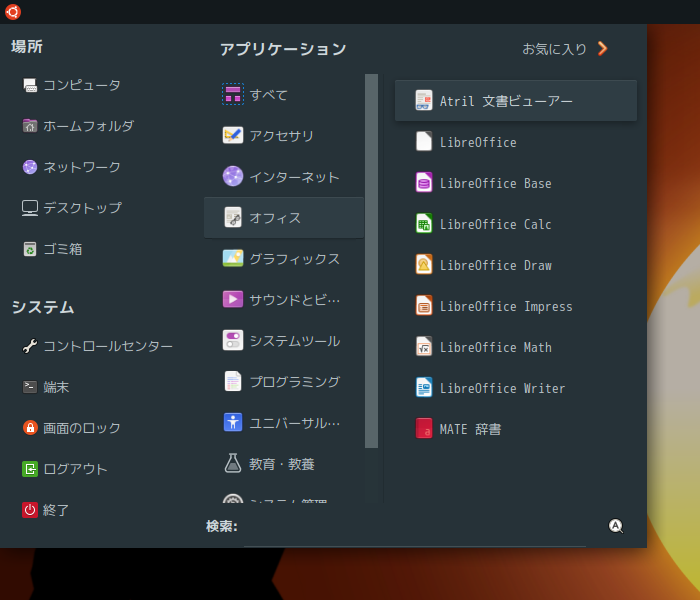Screen dimensions: 700x600
Task: Click the インターネット globe category icon
Action: pyautogui.click(x=233, y=176)
